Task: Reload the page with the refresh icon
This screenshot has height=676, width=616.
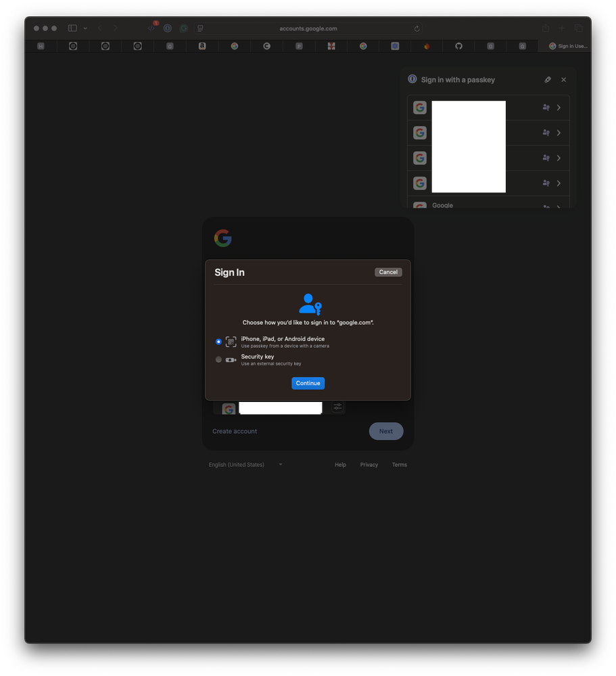Action: point(417,28)
